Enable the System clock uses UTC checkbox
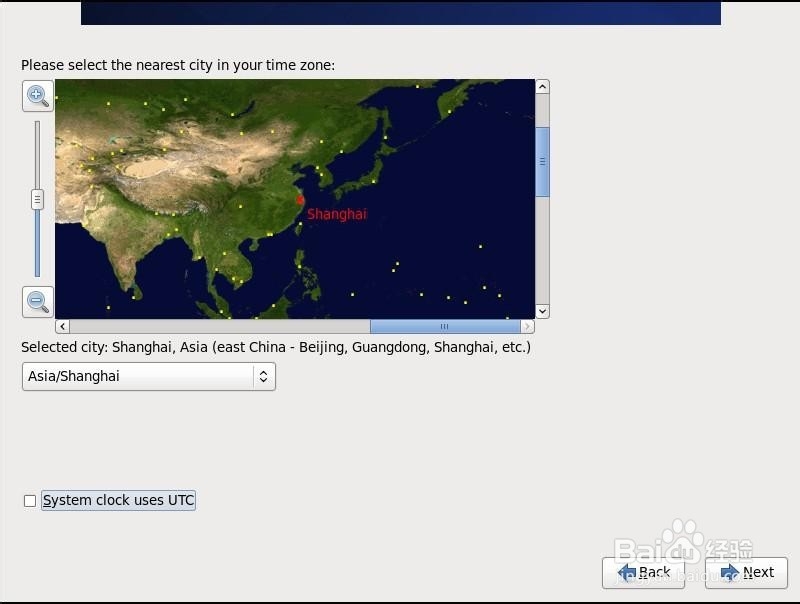Screen dimensions: 800x604 [x=30, y=500]
